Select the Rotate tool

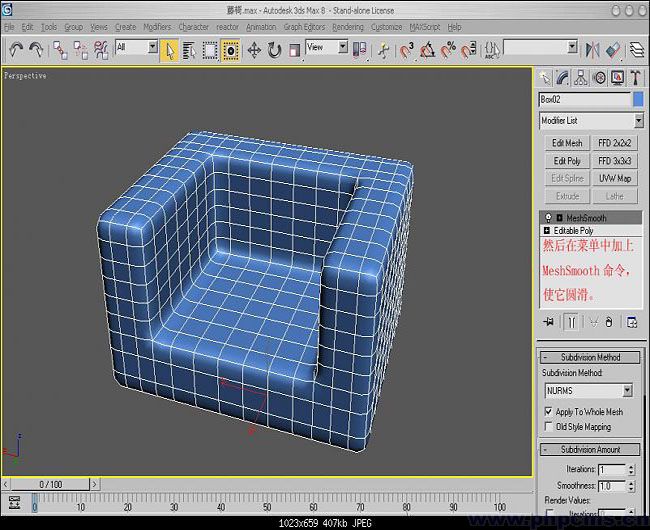(x=274, y=51)
